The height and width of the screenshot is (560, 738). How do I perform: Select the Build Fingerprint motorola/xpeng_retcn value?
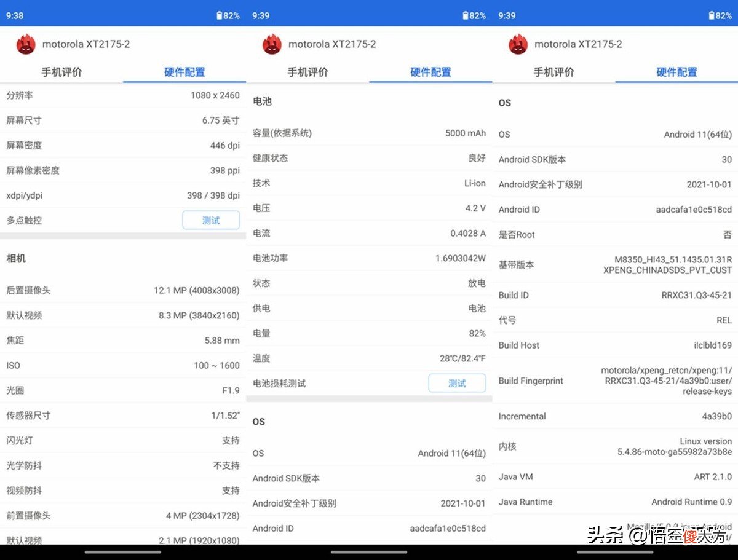click(x=667, y=381)
